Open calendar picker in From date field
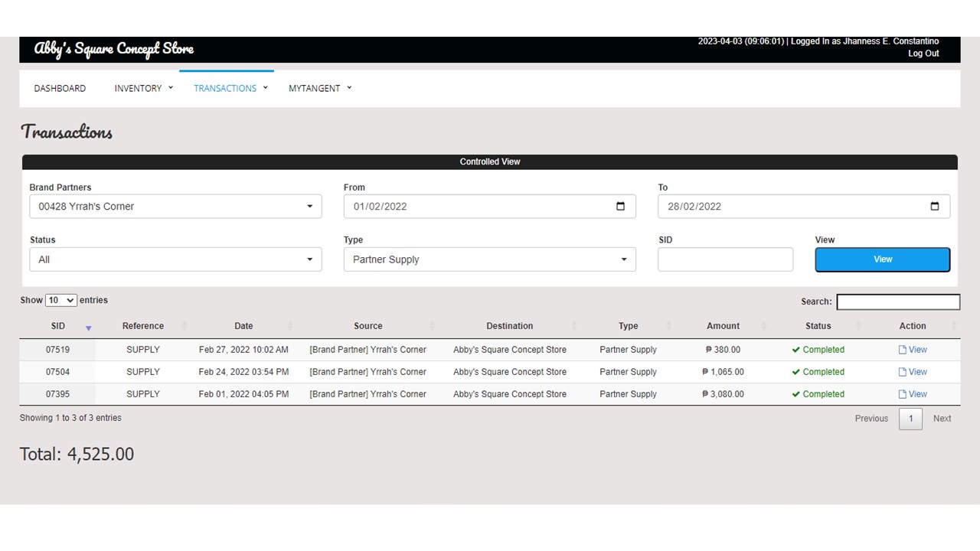Viewport: 980px width, 551px height. pyautogui.click(x=620, y=206)
